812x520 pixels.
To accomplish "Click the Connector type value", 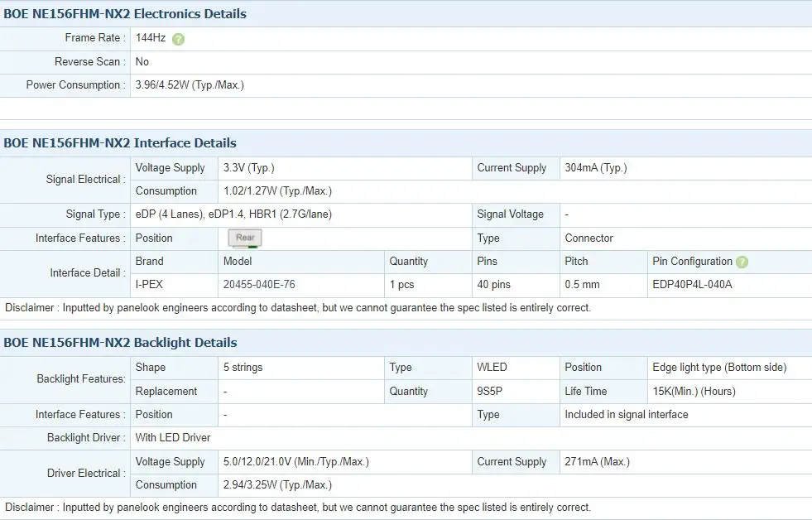I will (x=589, y=238).
